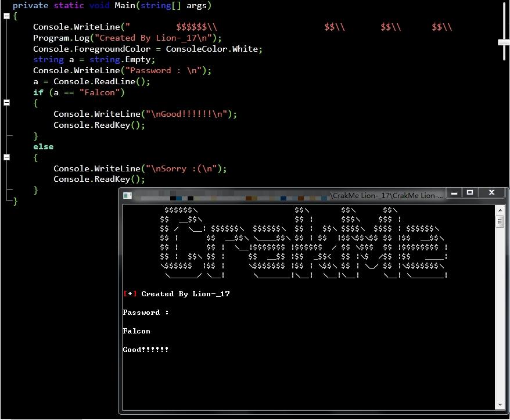Collapse the if block fold marker
Viewport: 510px width, 420px height.
[x=6, y=103]
